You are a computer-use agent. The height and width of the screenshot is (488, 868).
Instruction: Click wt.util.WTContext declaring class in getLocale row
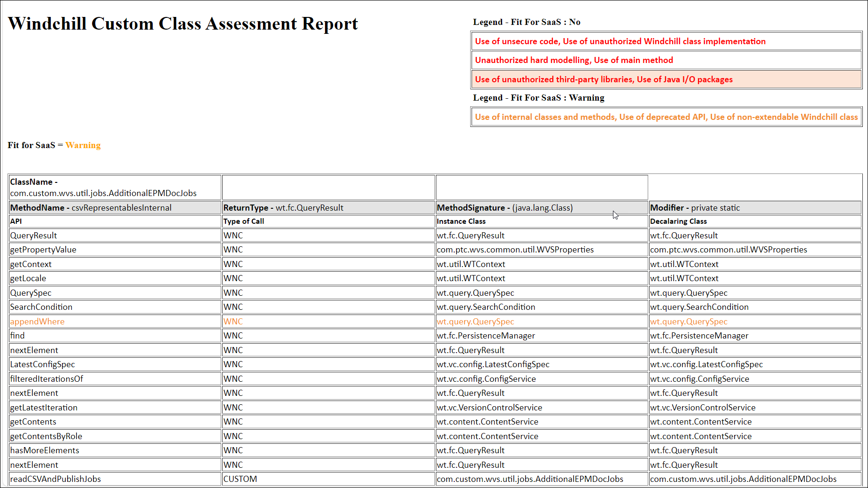tap(755, 278)
